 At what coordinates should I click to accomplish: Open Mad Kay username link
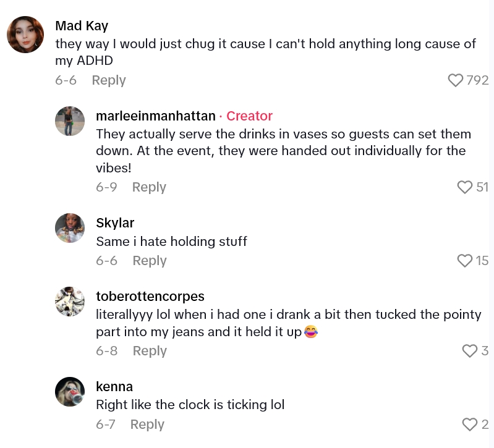point(82,26)
